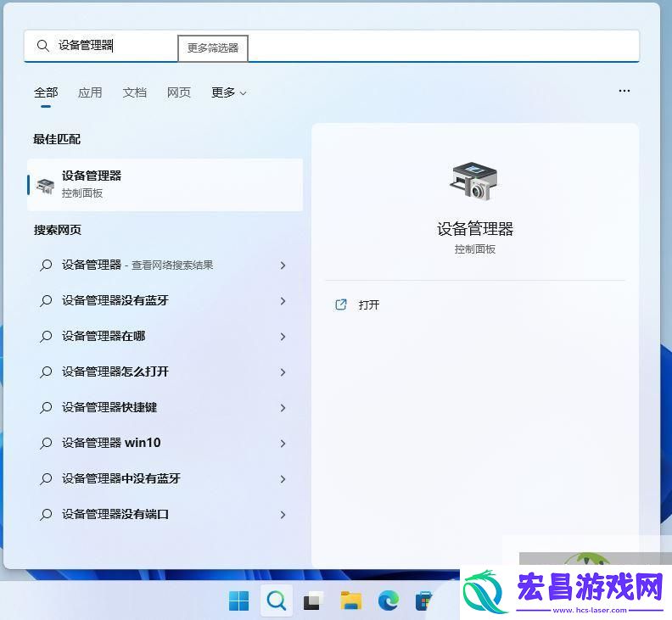Click the open-external icon beside 打开

pyautogui.click(x=341, y=304)
